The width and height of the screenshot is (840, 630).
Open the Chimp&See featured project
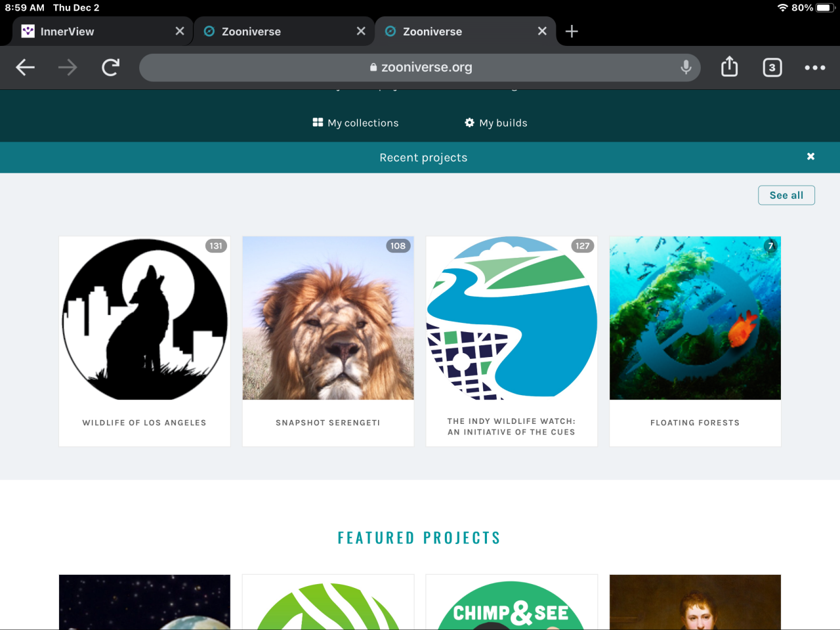coord(512,602)
